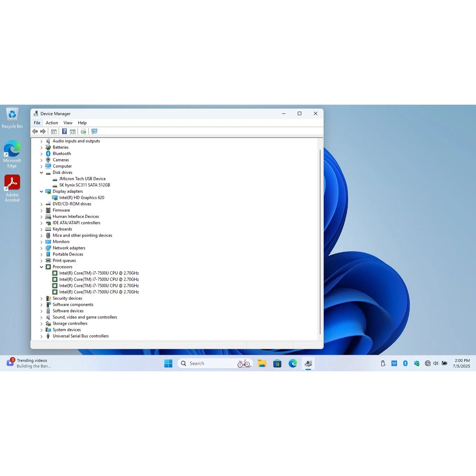Open the Action menu
The height and width of the screenshot is (476, 476).
pos(52,123)
